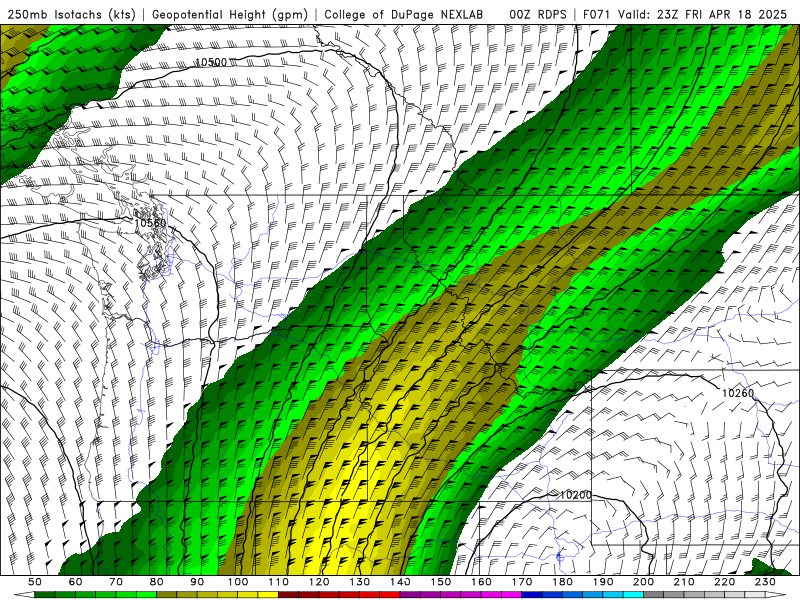
Task: Click the 10500 height contour label
Action: [x=211, y=62]
